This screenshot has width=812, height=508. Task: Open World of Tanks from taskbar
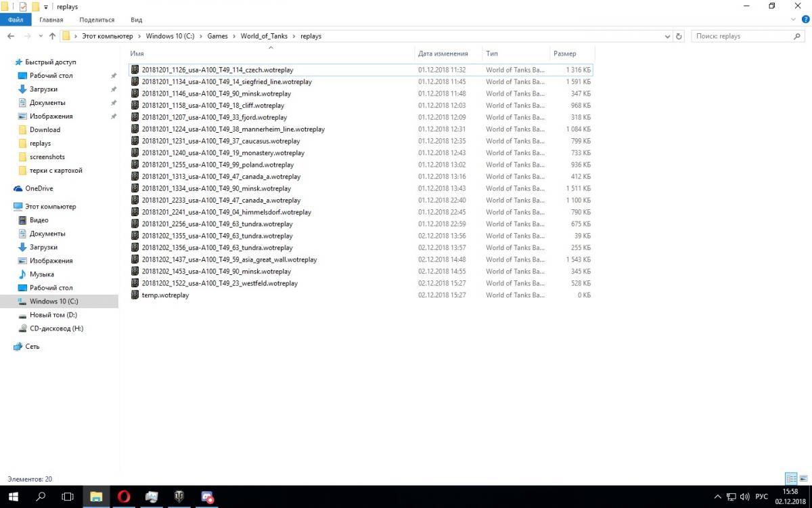tap(180, 496)
